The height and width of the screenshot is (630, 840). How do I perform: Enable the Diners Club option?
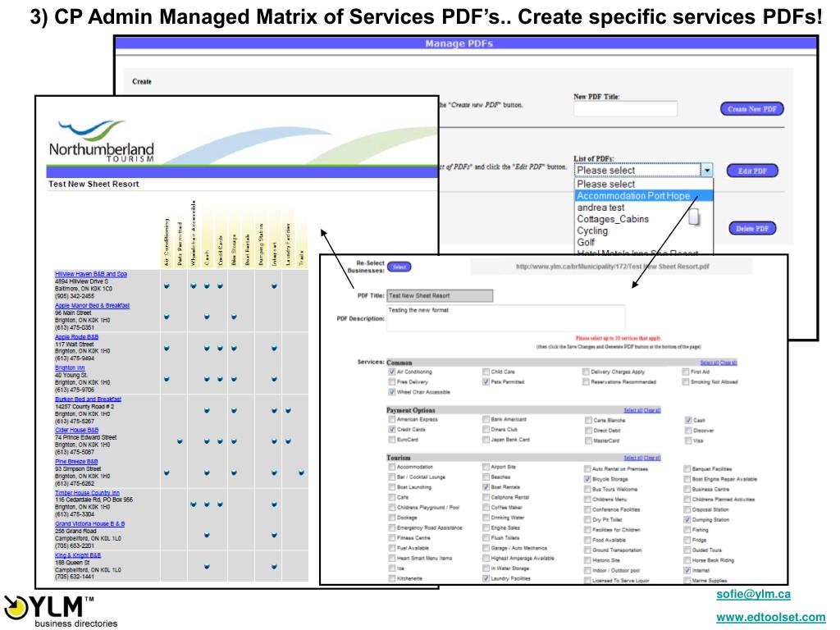486,430
